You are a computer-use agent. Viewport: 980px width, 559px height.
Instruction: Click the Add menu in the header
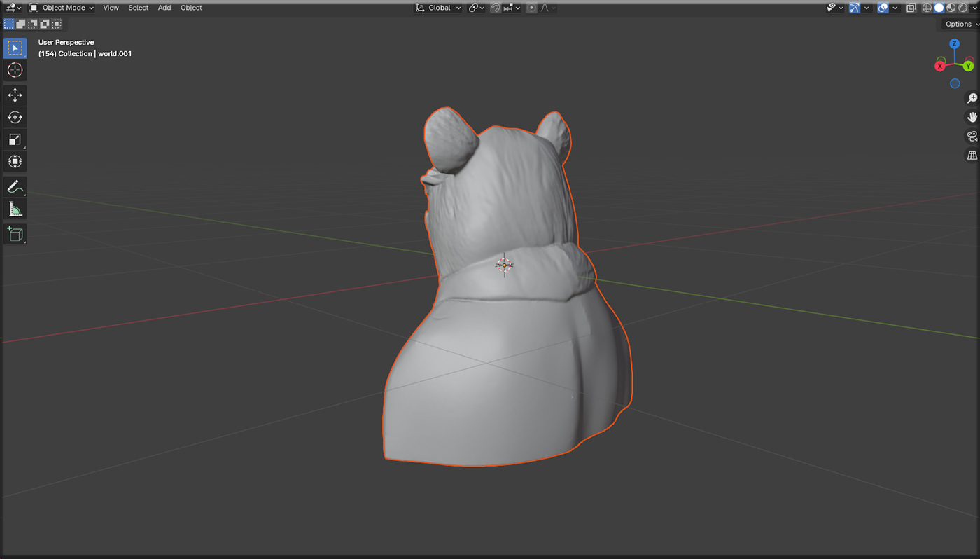click(164, 7)
